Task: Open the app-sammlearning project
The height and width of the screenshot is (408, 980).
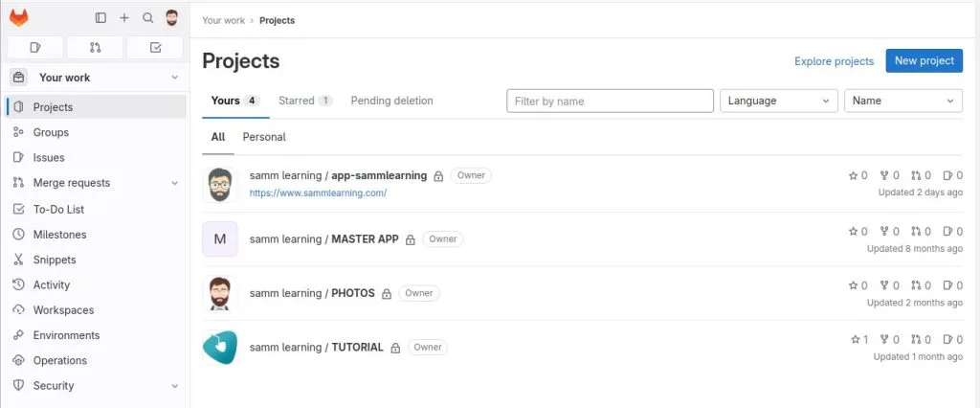Action: click(338, 176)
